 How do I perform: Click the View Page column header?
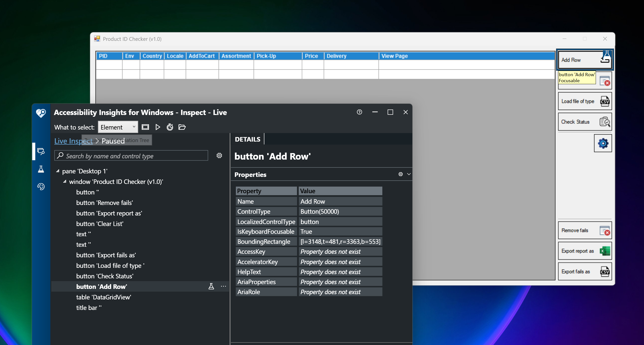pos(467,56)
